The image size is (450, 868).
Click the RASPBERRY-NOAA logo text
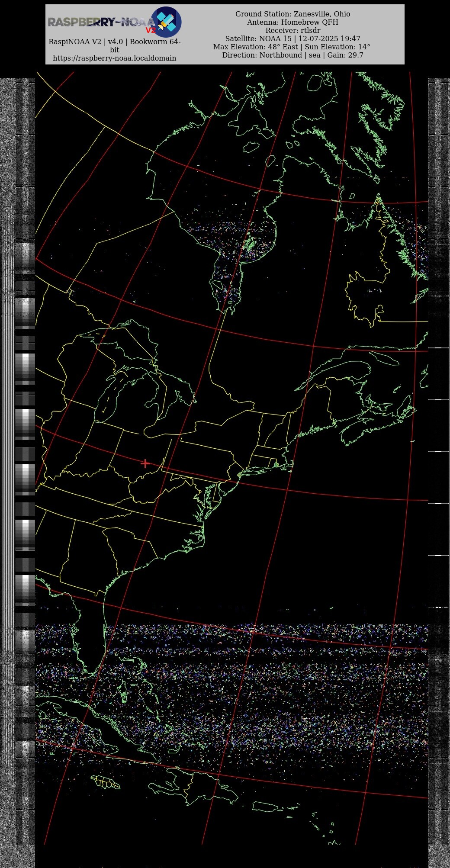(100, 22)
